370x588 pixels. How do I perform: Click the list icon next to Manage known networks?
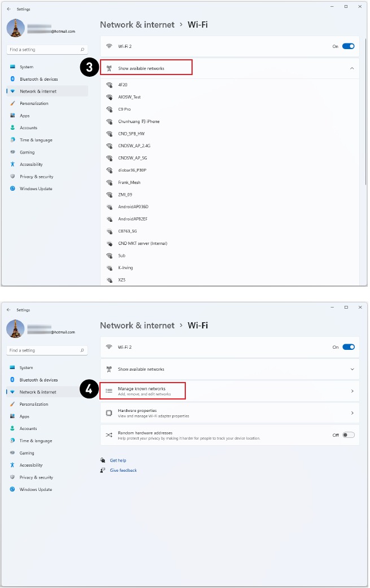[109, 391]
